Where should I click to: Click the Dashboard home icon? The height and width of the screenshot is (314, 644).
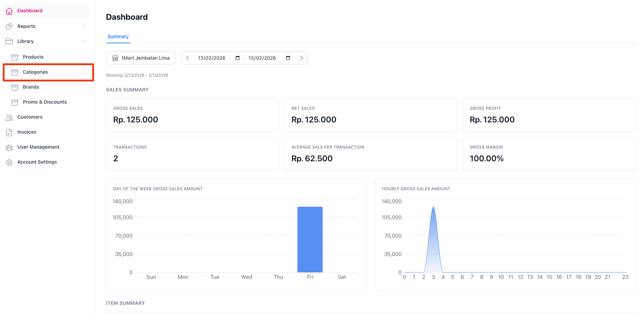[x=9, y=11]
